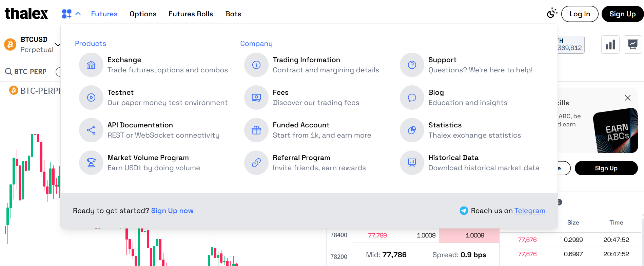The height and width of the screenshot is (266, 644).
Task: Select Testnet menu entry title
Action: [120, 92]
